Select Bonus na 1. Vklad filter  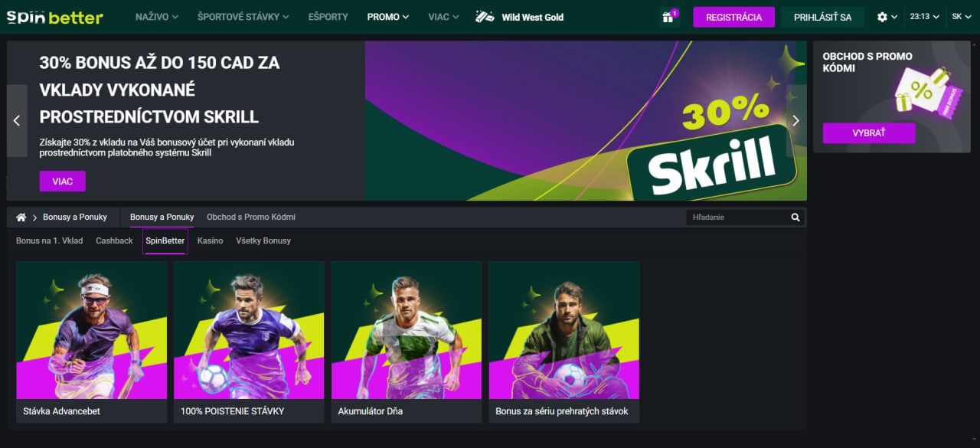point(50,240)
